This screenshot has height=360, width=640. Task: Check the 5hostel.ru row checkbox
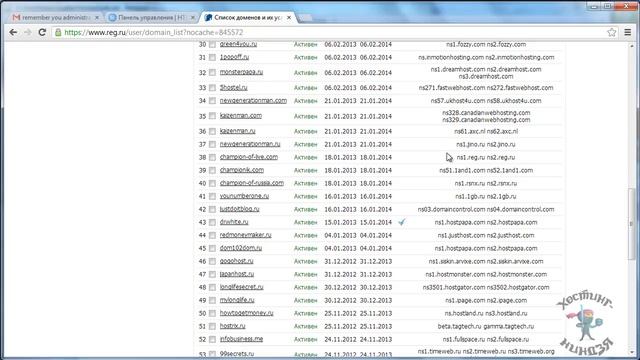(x=212, y=88)
